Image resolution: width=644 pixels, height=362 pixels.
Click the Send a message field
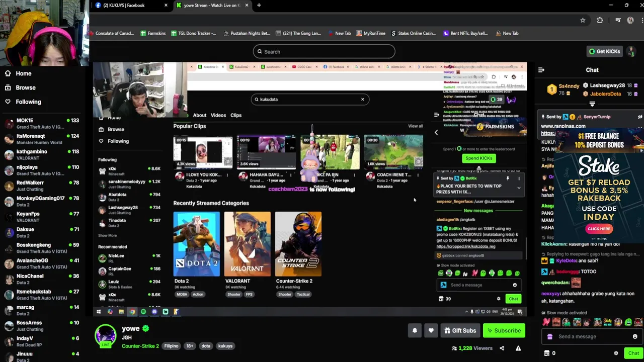(592, 336)
